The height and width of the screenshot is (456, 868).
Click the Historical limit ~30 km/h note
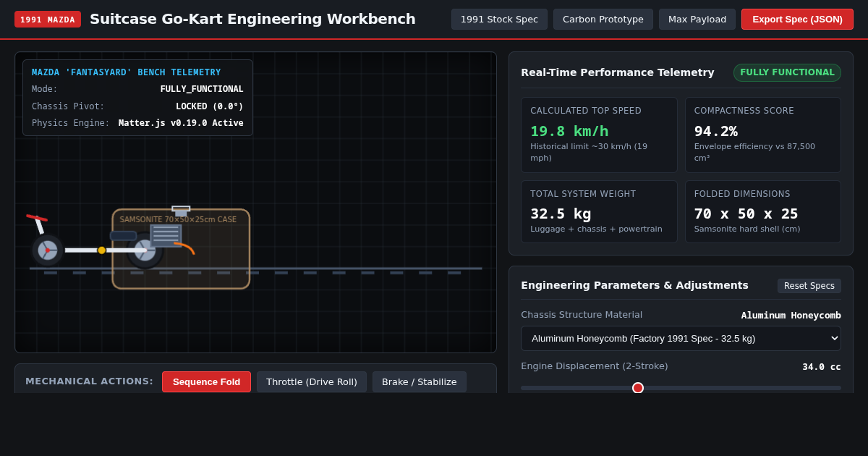click(x=589, y=152)
